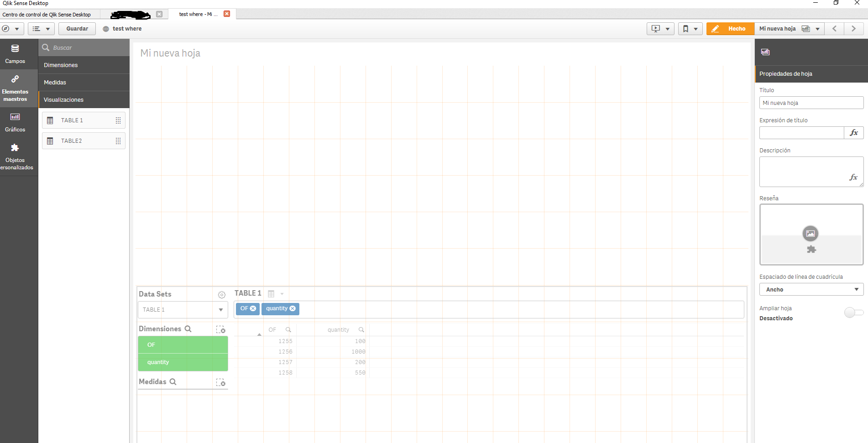Go to previous sheet arrow
The image size is (868, 443).
(834, 29)
